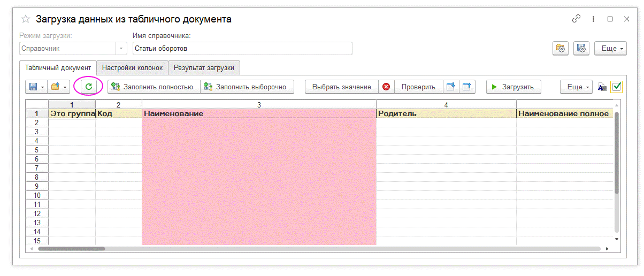Click the open folder icon in toolbar
644x276 pixels.
click(55, 87)
